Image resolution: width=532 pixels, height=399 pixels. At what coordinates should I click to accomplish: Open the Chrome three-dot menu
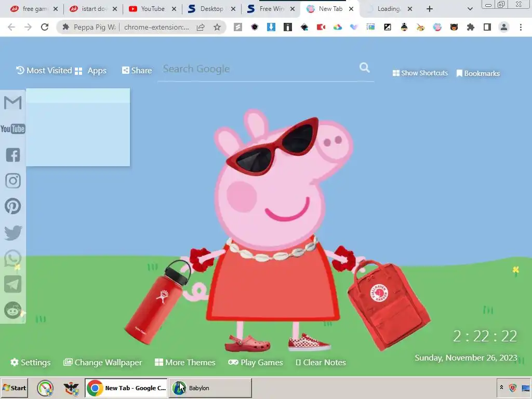(521, 27)
